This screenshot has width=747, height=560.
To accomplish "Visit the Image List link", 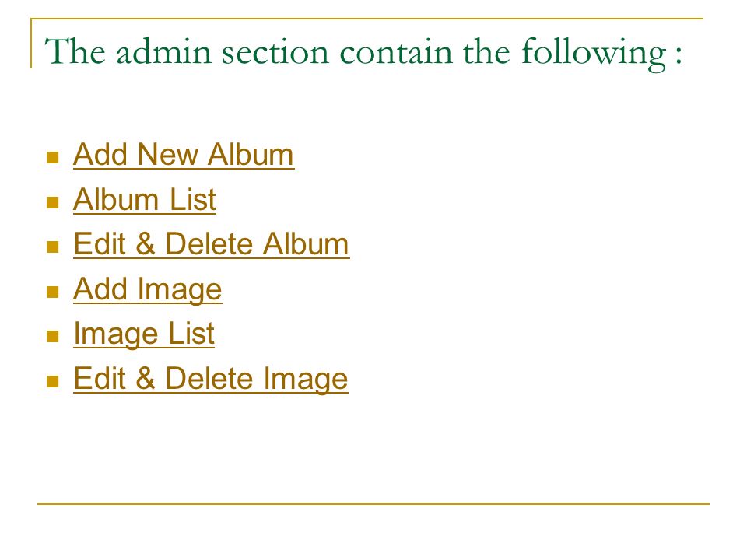I will click(x=144, y=334).
